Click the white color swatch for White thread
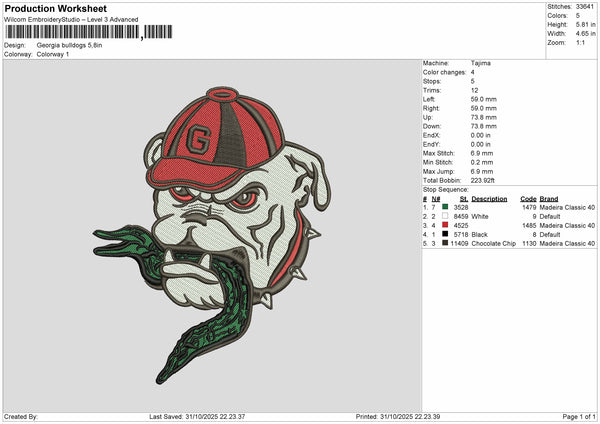This screenshot has width=600, height=424. point(445,216)
